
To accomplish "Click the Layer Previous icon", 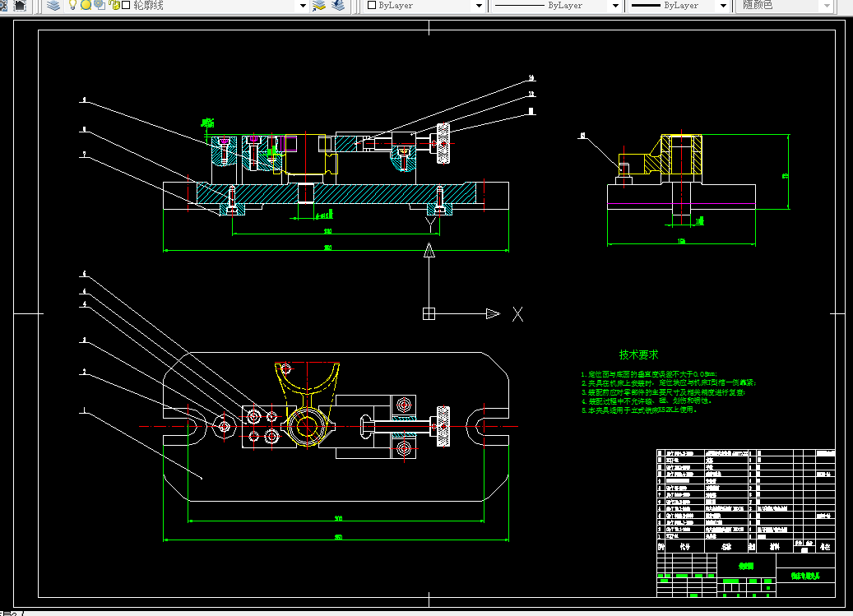I will click(x=338, y=6).
